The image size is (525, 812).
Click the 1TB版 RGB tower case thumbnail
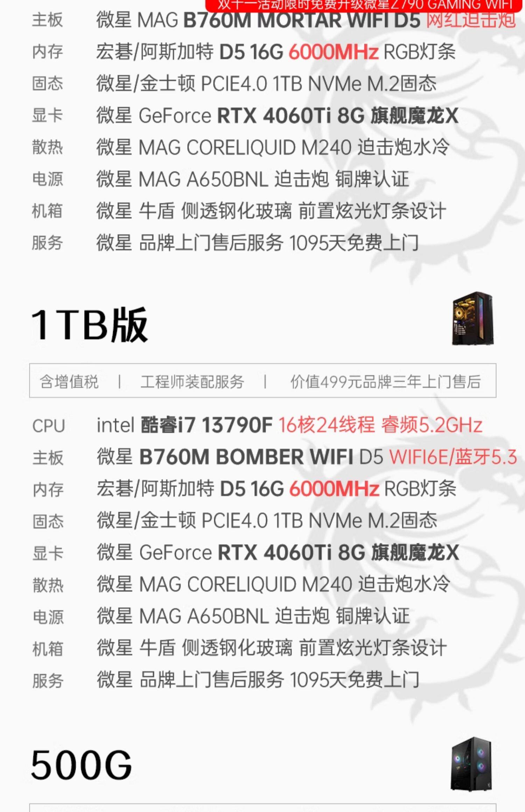tap(472, 319)
